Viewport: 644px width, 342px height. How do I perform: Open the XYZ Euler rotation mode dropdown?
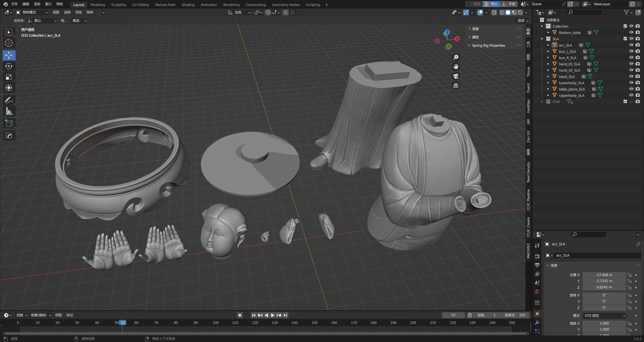tap(604, 316)
